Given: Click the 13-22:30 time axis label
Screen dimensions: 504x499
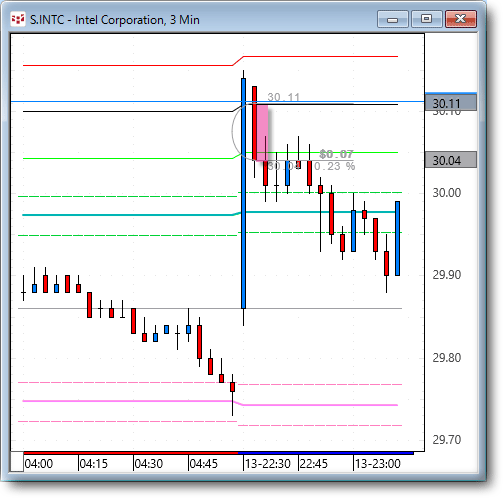Looking at the screenshot, I should [x=268, y=464].
